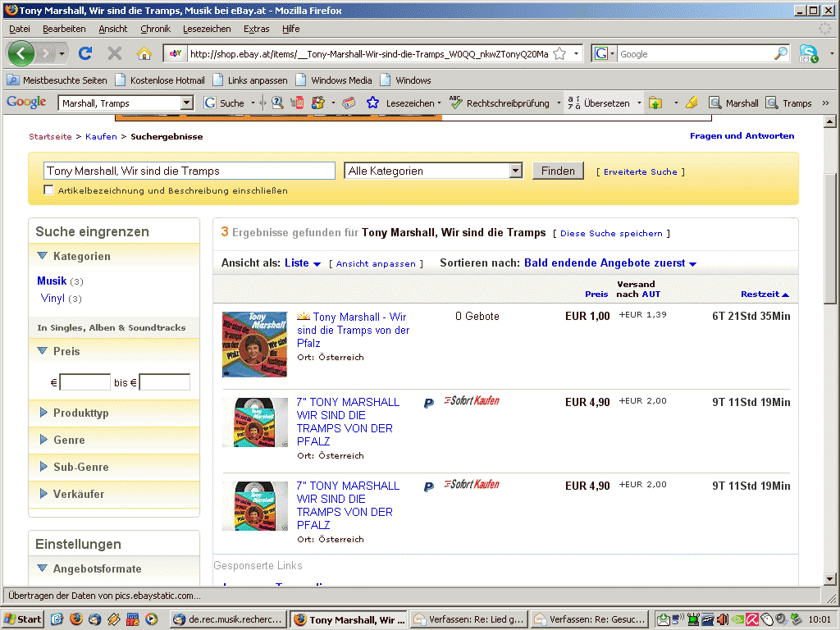This screenshot has width=840, height=630.
Task: Click the Windows Start button
Action: (23, 619)
